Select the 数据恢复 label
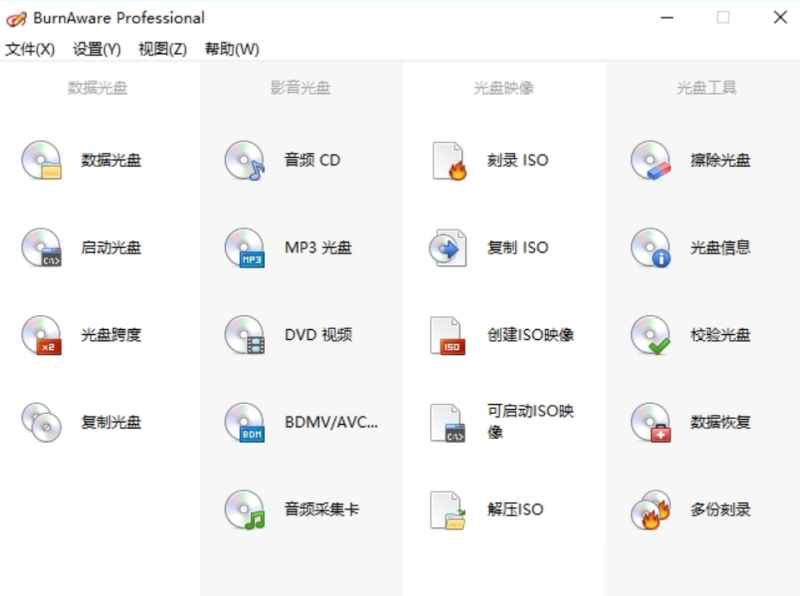 [x=720, y=422]
